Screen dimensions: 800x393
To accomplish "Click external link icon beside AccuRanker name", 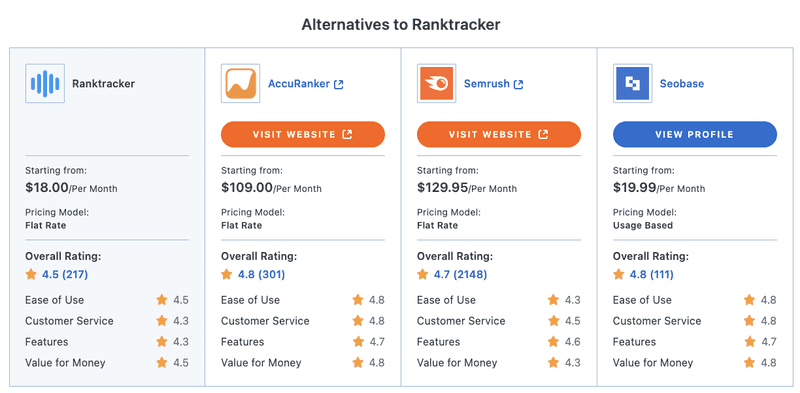I will tap(338, 84).
